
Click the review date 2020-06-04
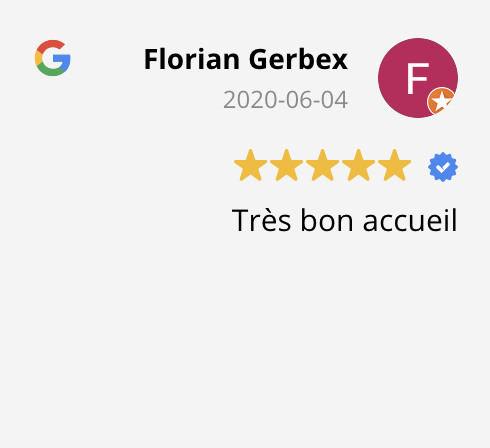tap(285, 100)
